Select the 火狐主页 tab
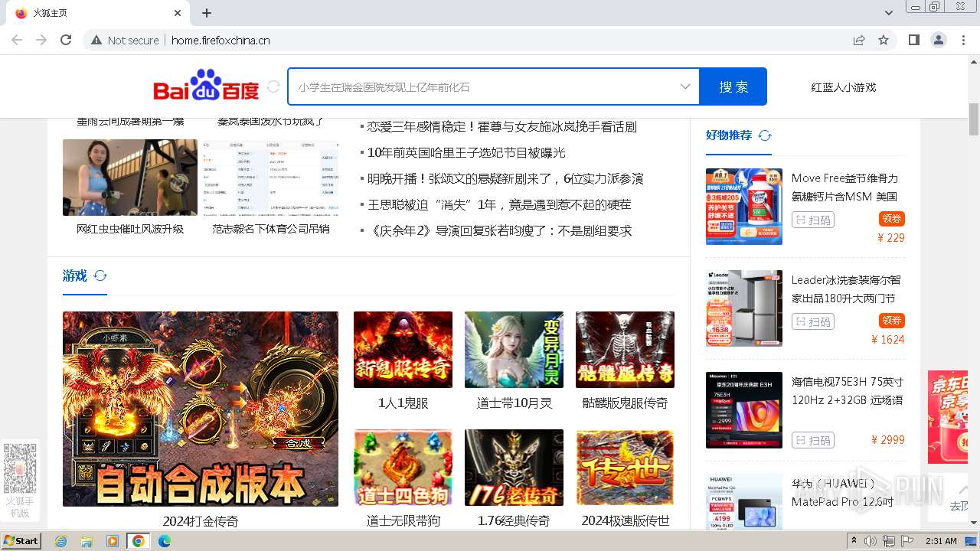This screenshot has height=551, width=980. pyautogui.click(x=98, y=13)
